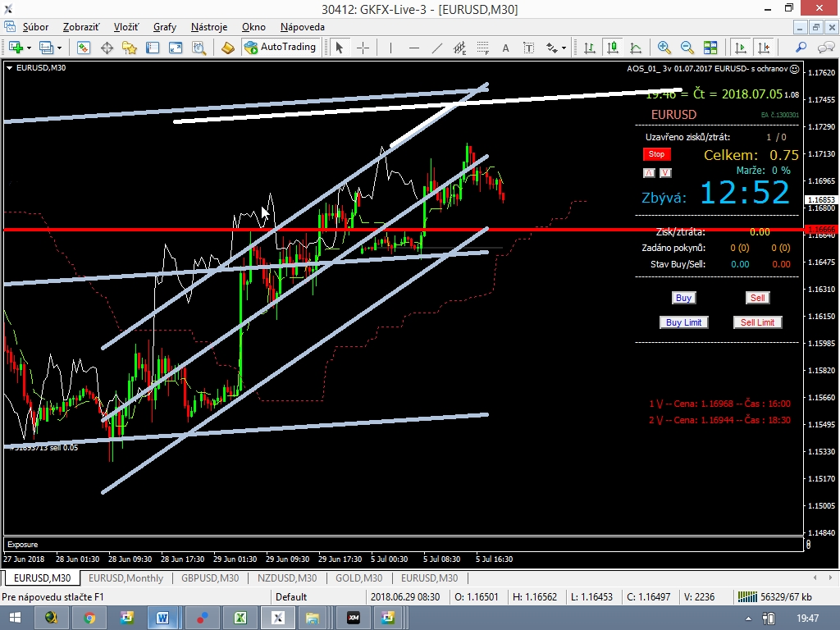The image size is (840, 630).
Task: Open the chat bubbles icon
Action: pyautogui.click(x=825, y=48)
